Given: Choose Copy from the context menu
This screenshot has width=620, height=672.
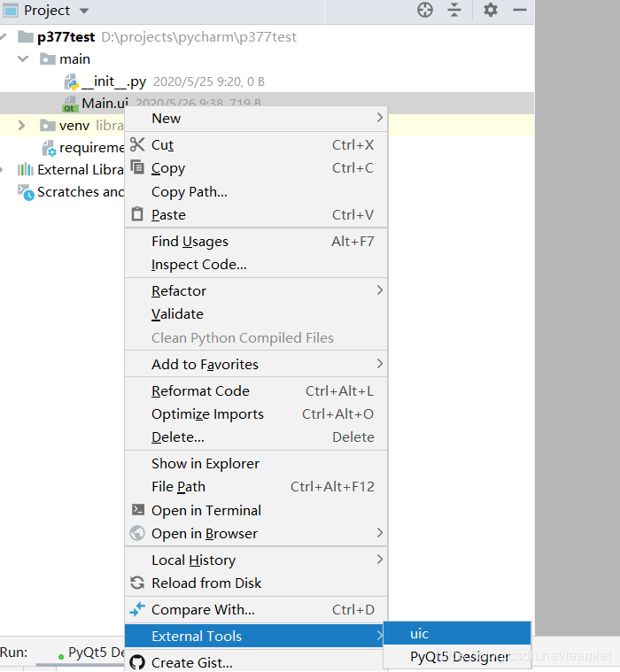Looking at the screenshot, I should point(256,168).
